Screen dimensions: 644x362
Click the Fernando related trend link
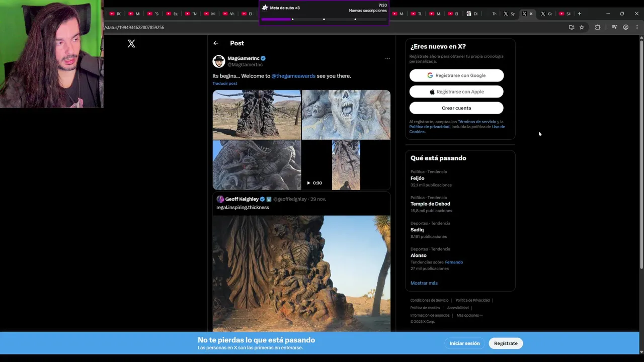tap(454, 262)
